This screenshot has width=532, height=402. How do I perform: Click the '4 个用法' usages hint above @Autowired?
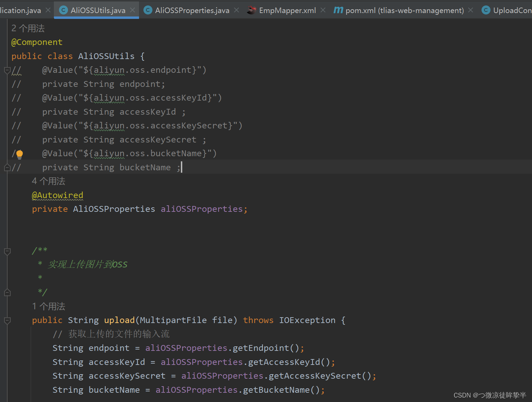click(48, 181)
